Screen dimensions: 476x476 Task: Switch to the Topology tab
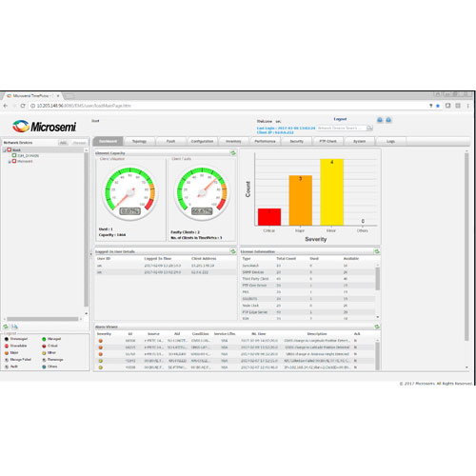pos(139,141)
